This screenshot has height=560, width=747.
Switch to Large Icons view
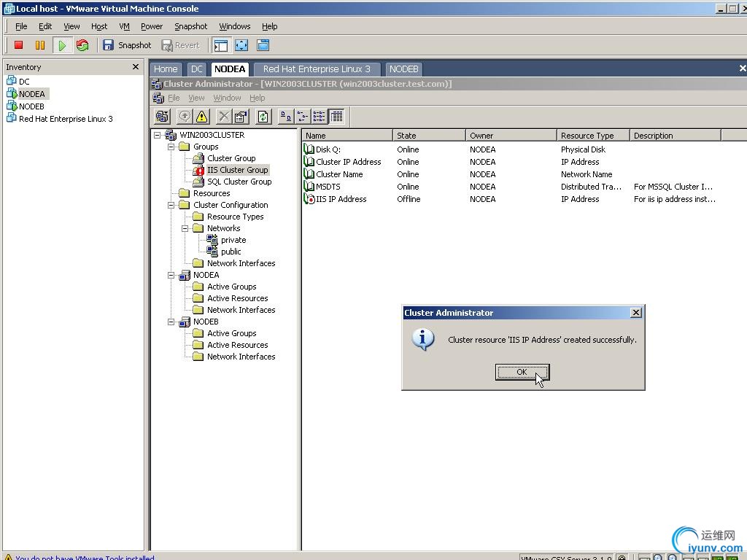[x=285, y=116]
